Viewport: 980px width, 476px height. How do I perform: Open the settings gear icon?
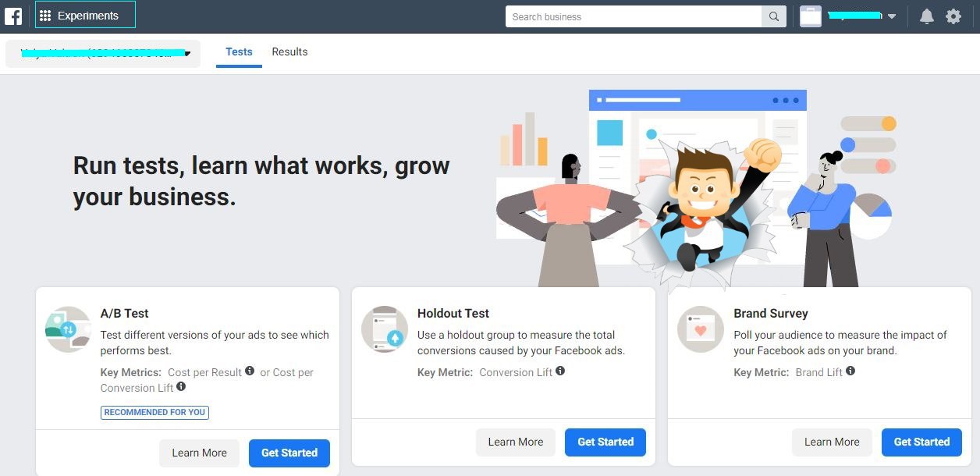953,16
